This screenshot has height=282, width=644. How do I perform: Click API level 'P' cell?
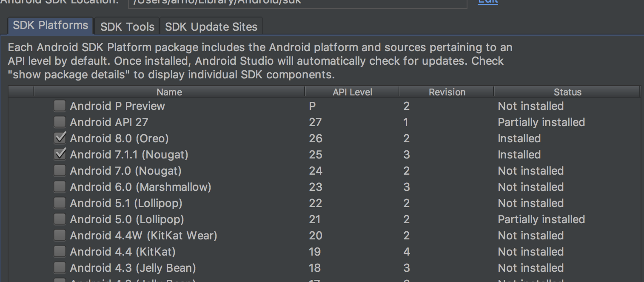click(312, 106)
